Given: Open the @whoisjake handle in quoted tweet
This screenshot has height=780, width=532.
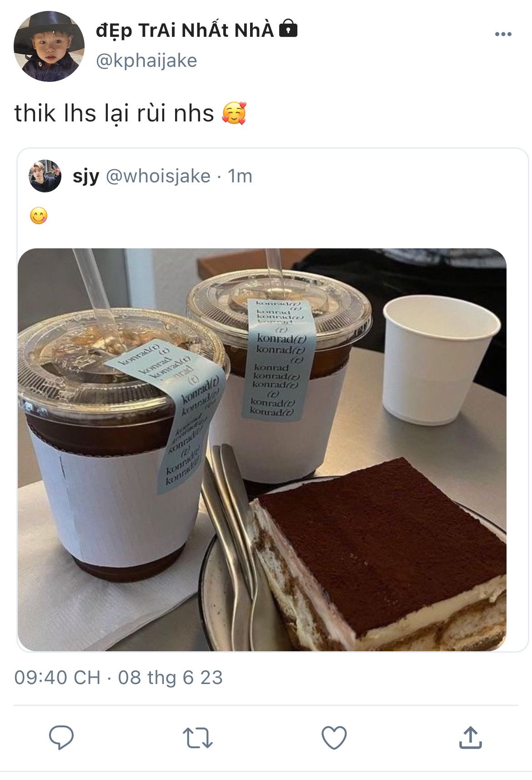Looking at the screenshot, I should [158, 176].
